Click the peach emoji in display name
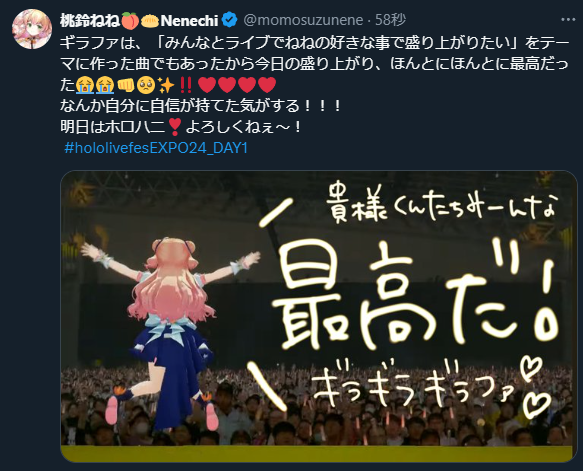583x471 pixels. point(130,20)
